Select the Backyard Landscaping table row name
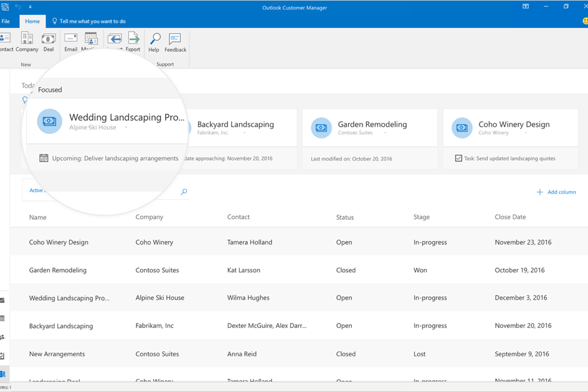This screenshot has width=588, height=392. pos(61,325)
